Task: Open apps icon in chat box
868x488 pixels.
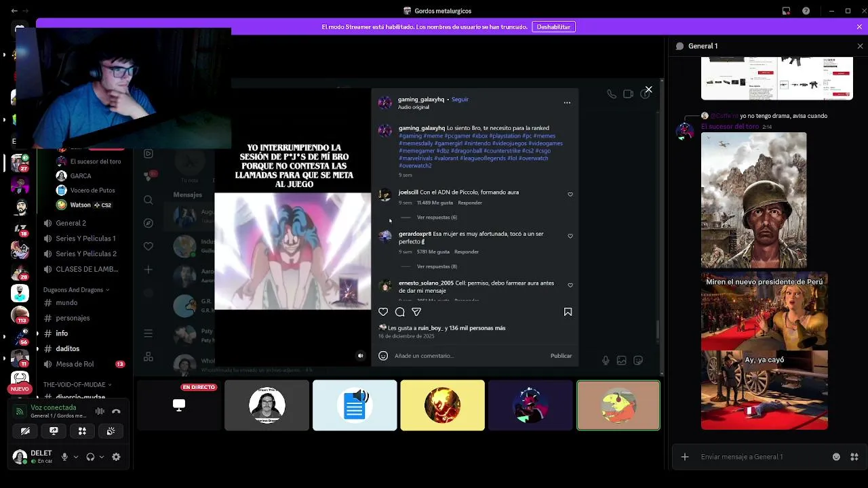Action: coord(854,457)
